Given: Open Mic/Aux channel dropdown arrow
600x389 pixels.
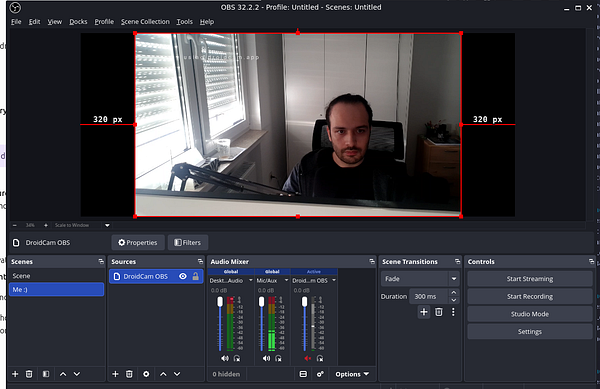Looking at the screenshot, I should pyautogui.click(x=286, y=280).
